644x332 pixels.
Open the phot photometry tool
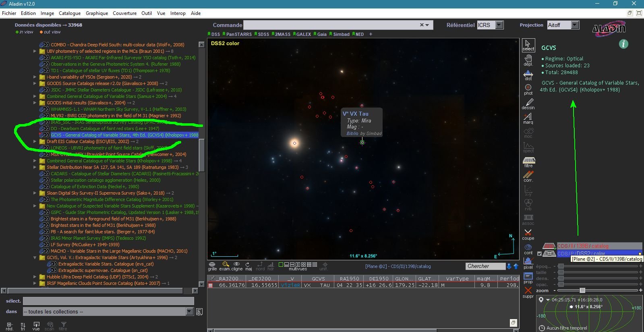coord(528,89)
